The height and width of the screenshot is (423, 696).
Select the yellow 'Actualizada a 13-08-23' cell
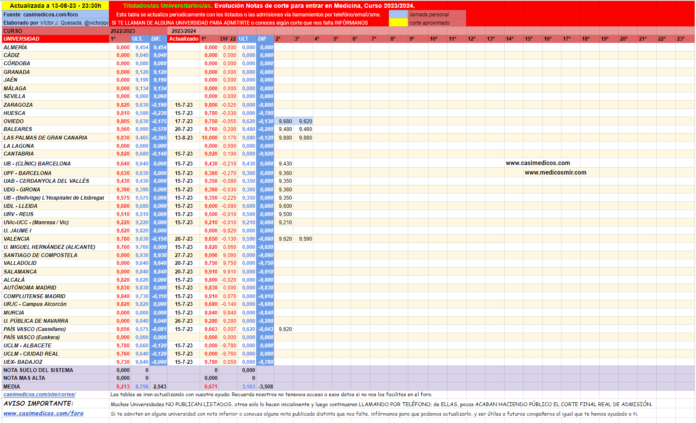pyautogui.click(x=55, y=6)
